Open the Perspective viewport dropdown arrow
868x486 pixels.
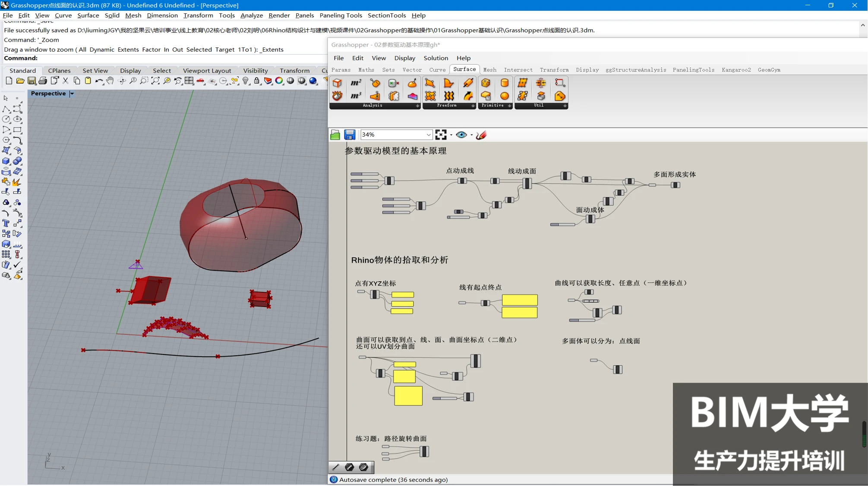(x=72, y=94)
